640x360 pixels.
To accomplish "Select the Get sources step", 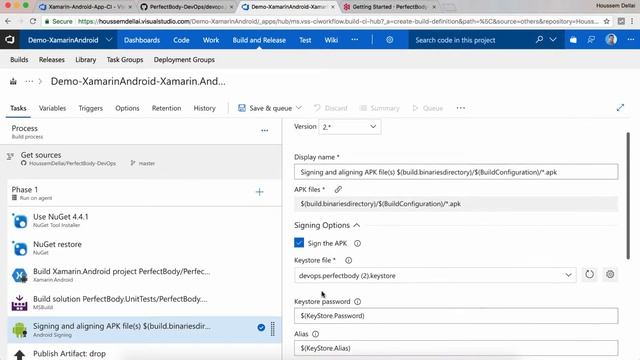I will [141, 158].
